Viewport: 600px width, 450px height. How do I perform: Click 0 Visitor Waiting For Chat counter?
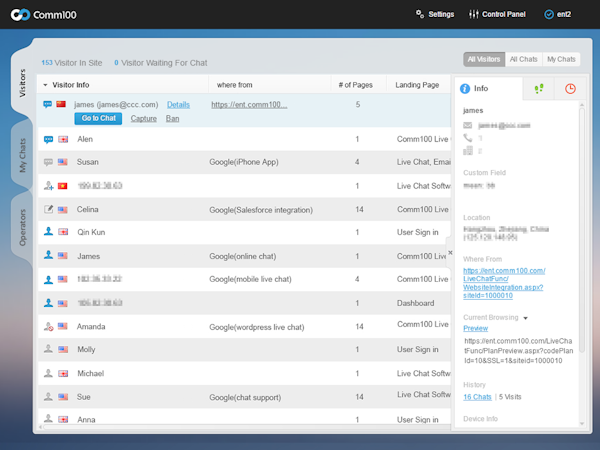pyautogui.click(x=161, y=63)
